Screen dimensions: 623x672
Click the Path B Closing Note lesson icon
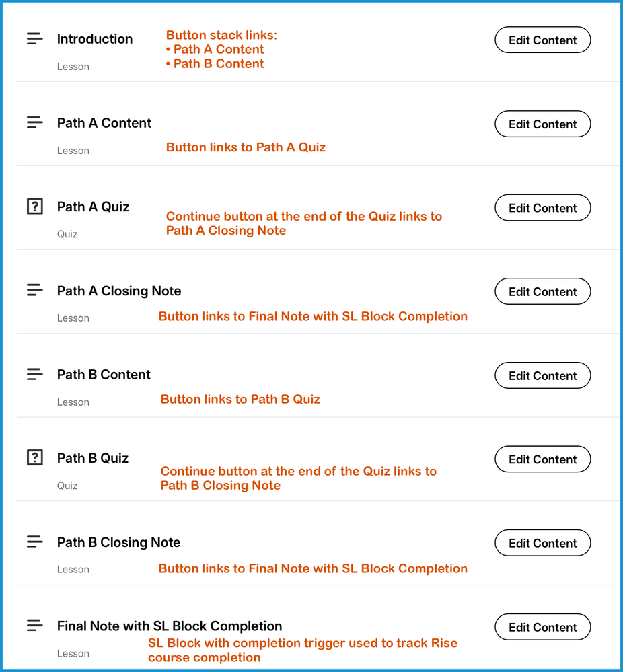coord(35,542)
